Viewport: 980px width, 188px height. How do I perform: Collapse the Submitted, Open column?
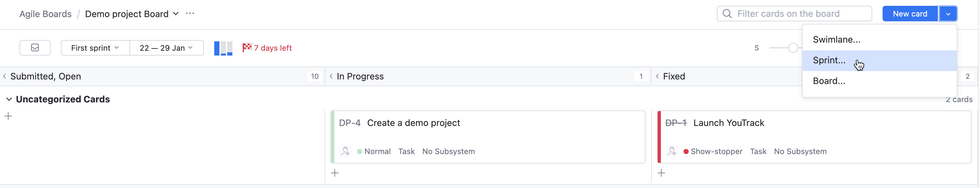pos(5,76)
